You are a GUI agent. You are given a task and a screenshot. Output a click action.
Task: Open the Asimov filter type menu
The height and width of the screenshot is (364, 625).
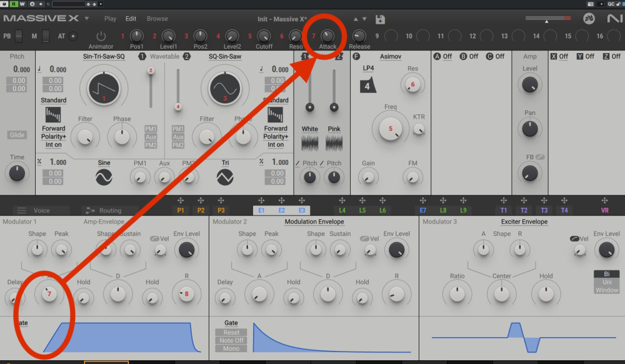click(390, 57)
